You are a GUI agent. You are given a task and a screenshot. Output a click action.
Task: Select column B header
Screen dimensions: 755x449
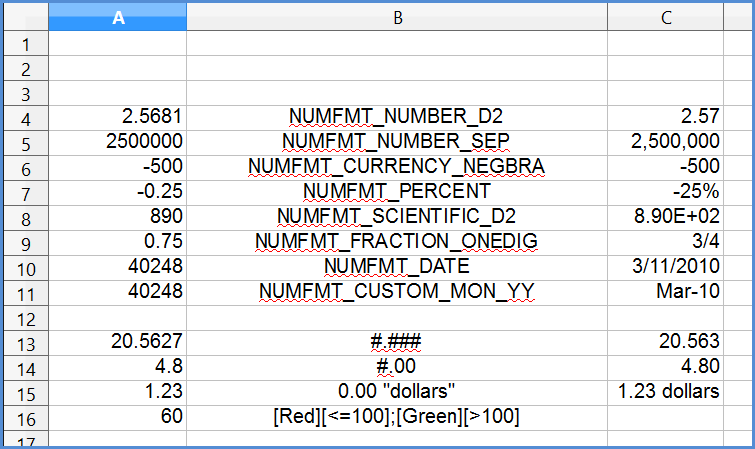[x=396, y=18]
